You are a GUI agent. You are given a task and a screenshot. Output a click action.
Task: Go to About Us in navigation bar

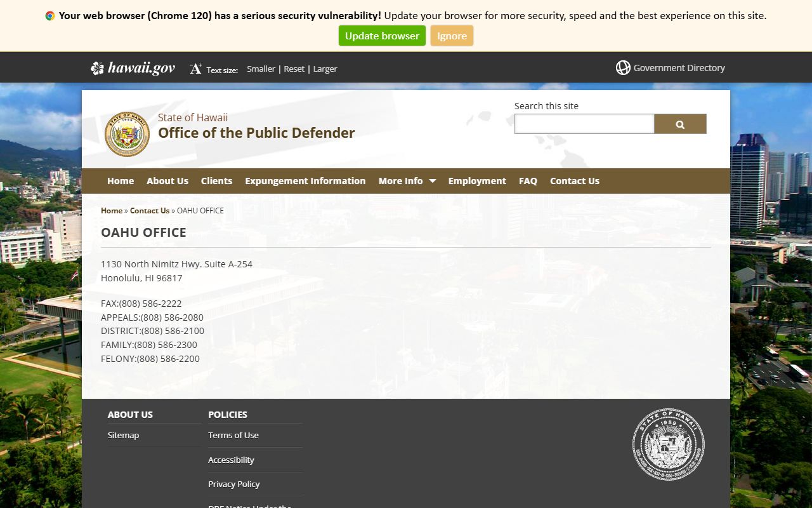click(167, 181)
